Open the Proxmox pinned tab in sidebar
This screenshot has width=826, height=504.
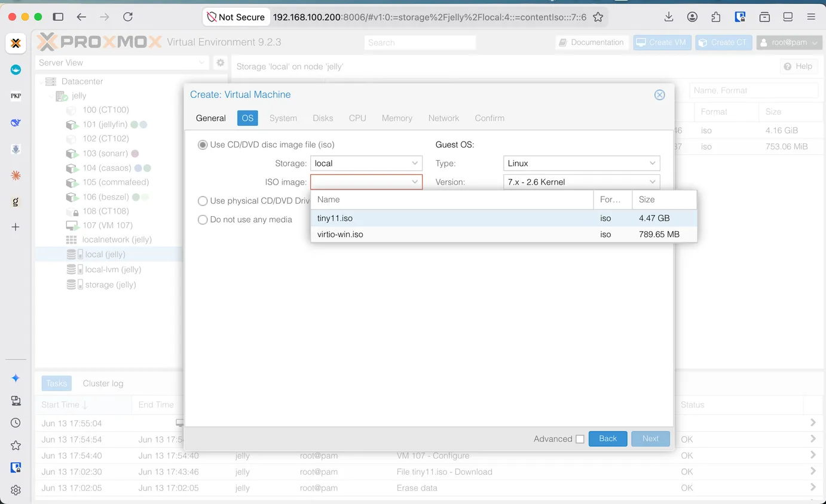(x=16, y=43)
